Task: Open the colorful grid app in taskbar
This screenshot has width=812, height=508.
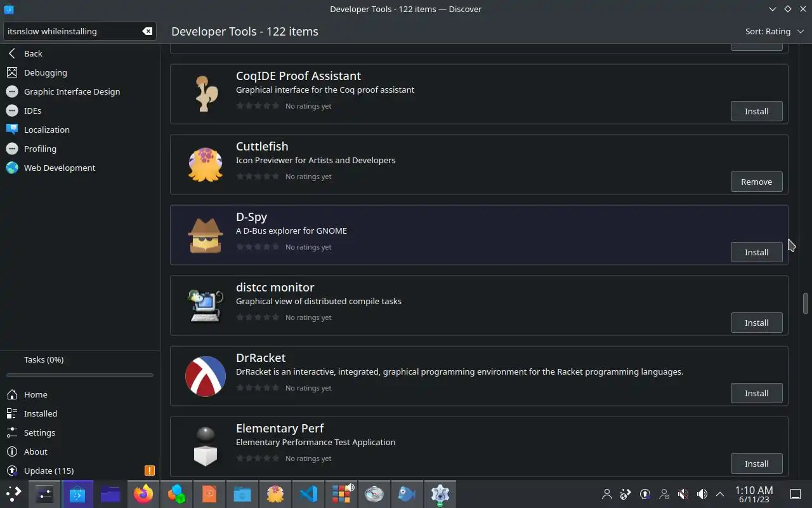Action: tap(341, 493)
